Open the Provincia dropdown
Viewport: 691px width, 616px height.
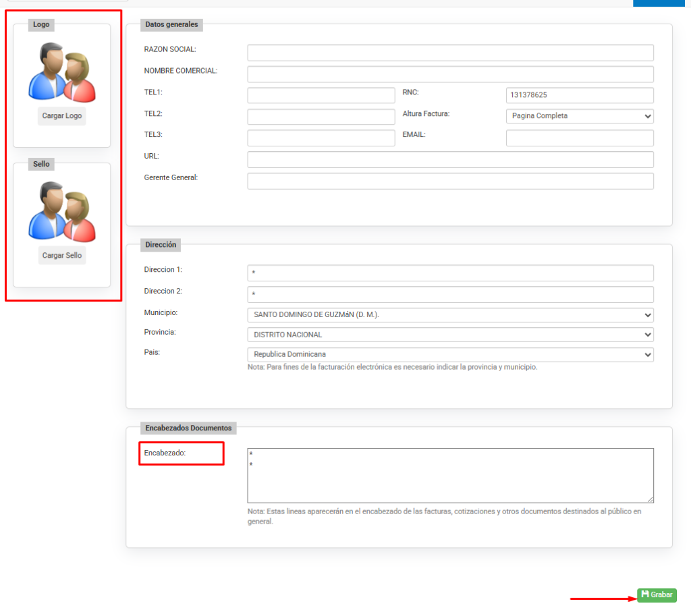[450, 335]
